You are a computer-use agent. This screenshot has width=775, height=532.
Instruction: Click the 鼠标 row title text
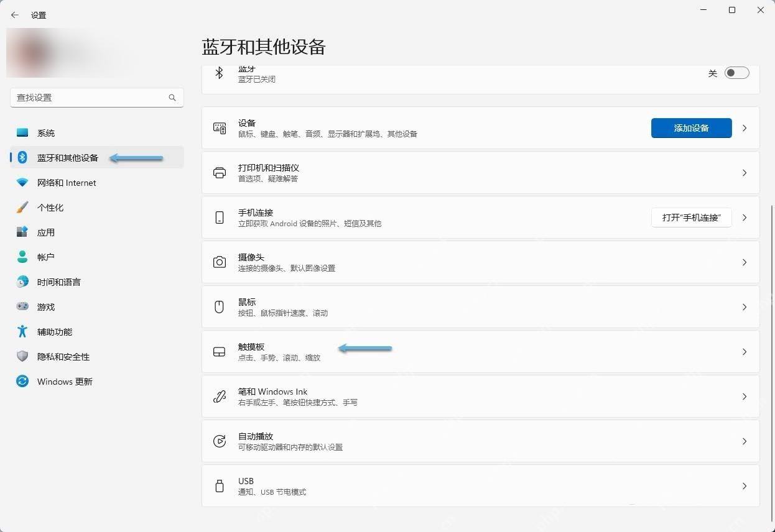click(x=247, y=302)
